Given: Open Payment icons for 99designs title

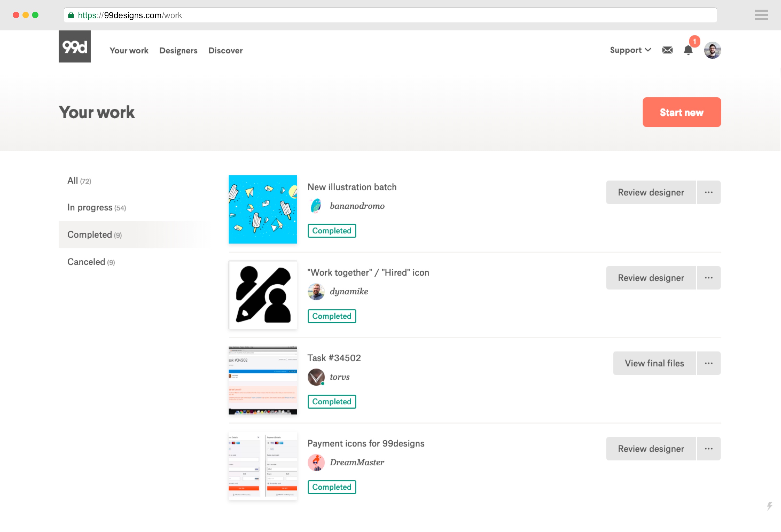Looking at the screenshot, I should (x=366, y=443).
